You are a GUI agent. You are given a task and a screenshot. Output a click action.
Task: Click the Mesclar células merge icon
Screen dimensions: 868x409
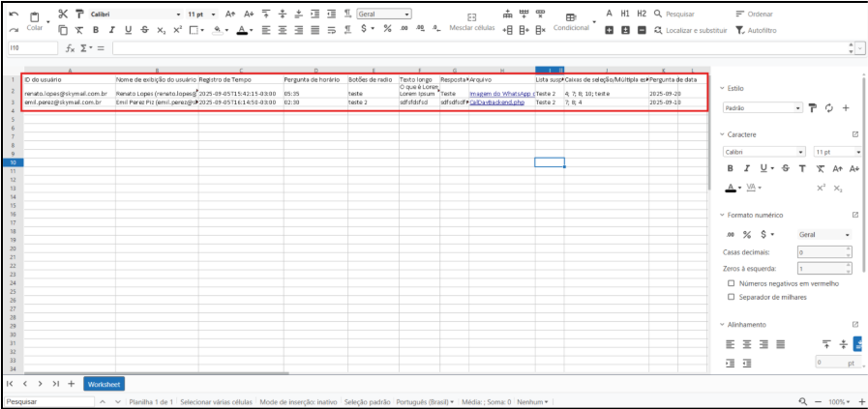click(x=471, y=17)
